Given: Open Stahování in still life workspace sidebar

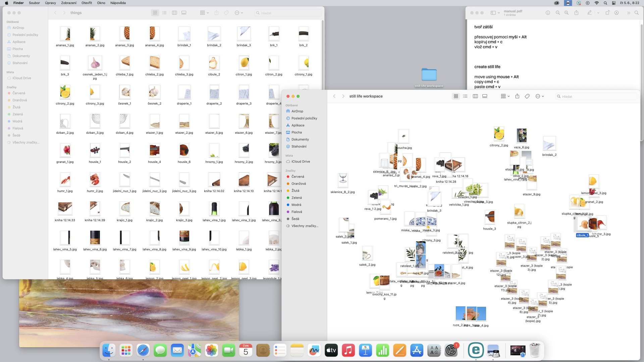Looking at the screenshot, I should (x=299, y=146).
